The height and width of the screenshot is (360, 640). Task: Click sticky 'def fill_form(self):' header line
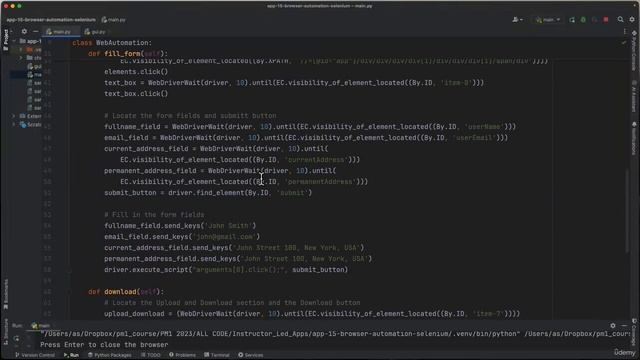[x=128, y=53]
